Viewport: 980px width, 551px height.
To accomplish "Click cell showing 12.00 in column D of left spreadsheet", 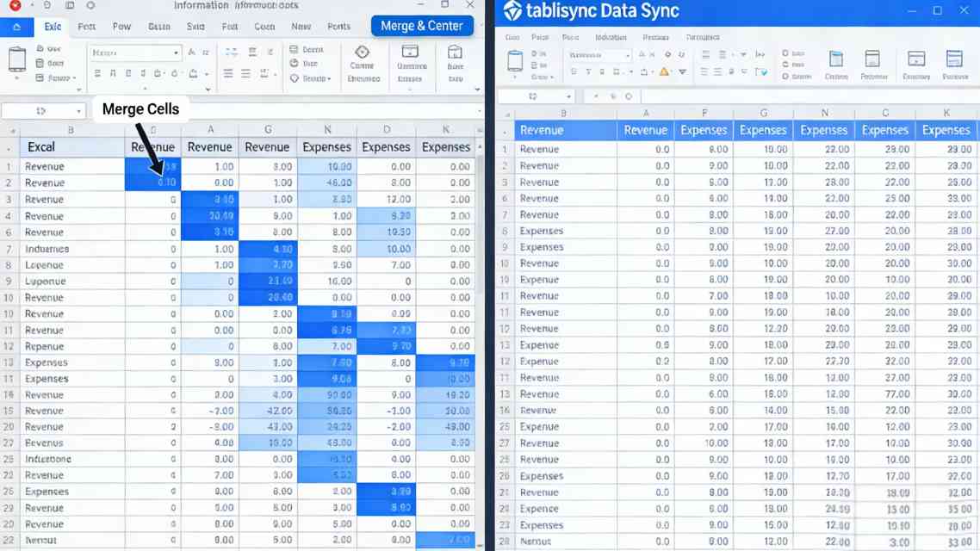I will 387,199.
